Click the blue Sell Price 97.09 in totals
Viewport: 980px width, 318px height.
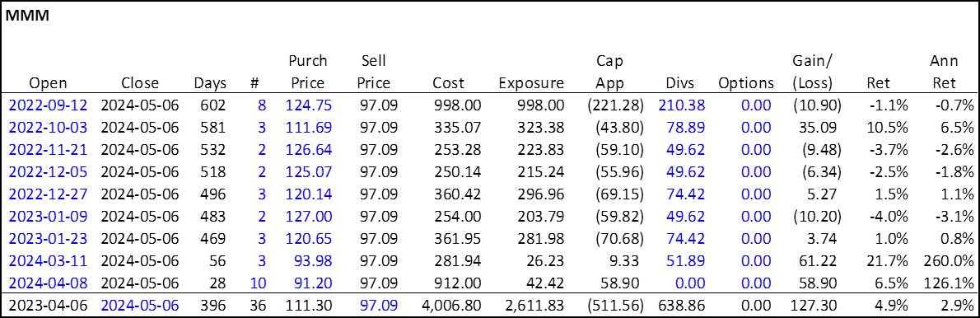coord(380,306)
